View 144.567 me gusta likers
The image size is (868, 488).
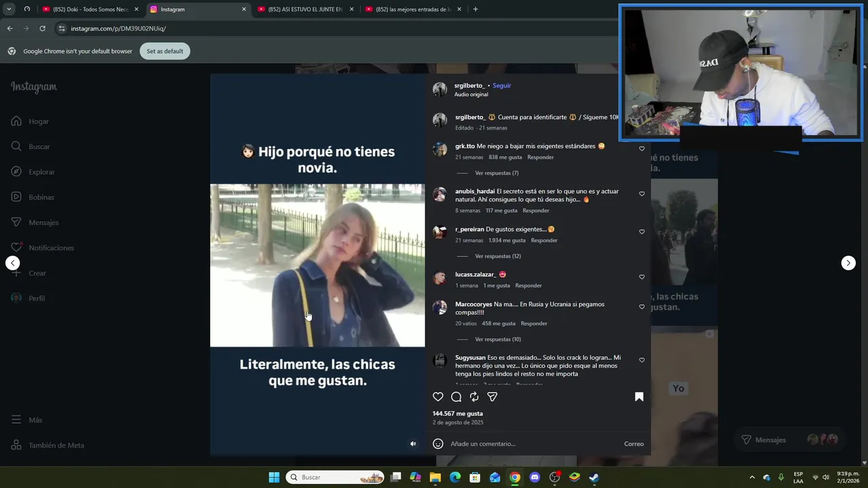(x=458, y=413)
